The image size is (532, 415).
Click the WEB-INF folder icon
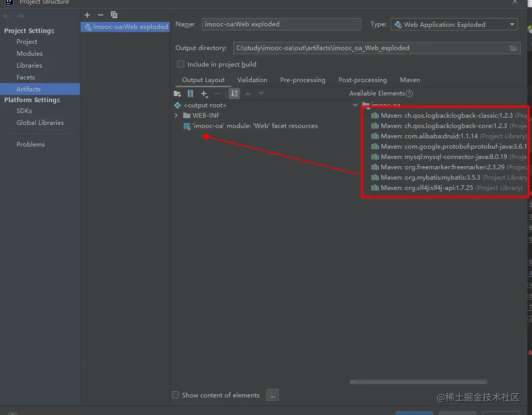coord(187,116)
